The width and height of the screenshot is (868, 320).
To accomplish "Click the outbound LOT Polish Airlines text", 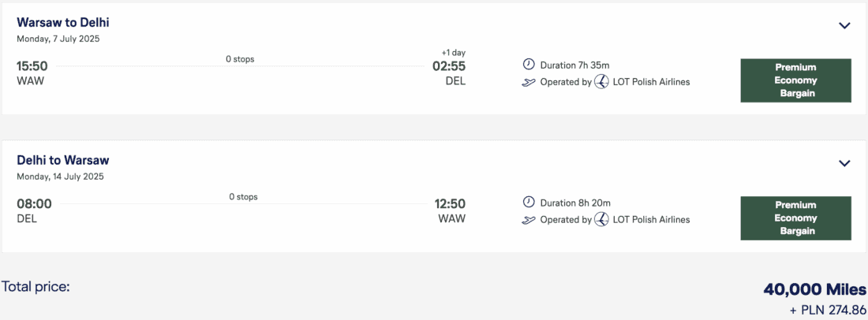I will pyautogui.click(x=651, y=82).
